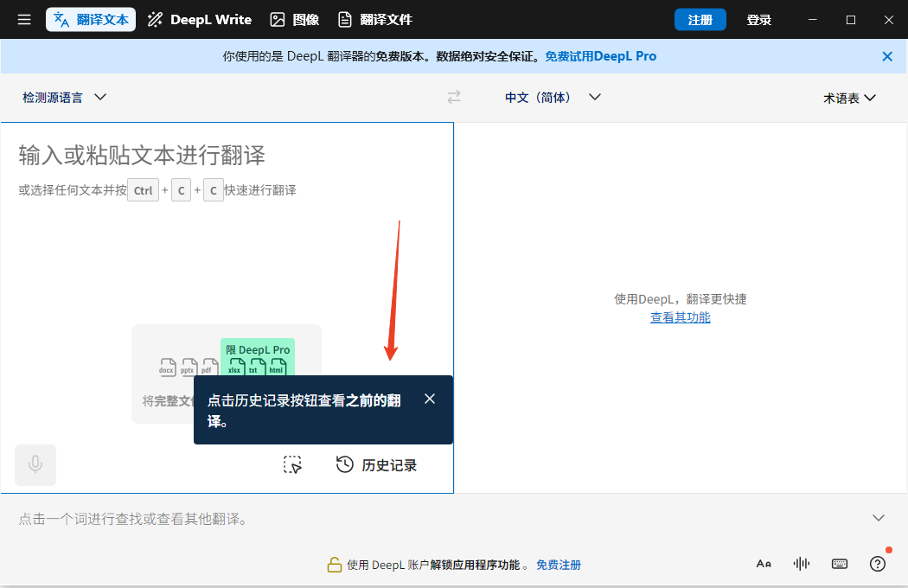Dismiss the free version banner

click(x=887, y=56)
